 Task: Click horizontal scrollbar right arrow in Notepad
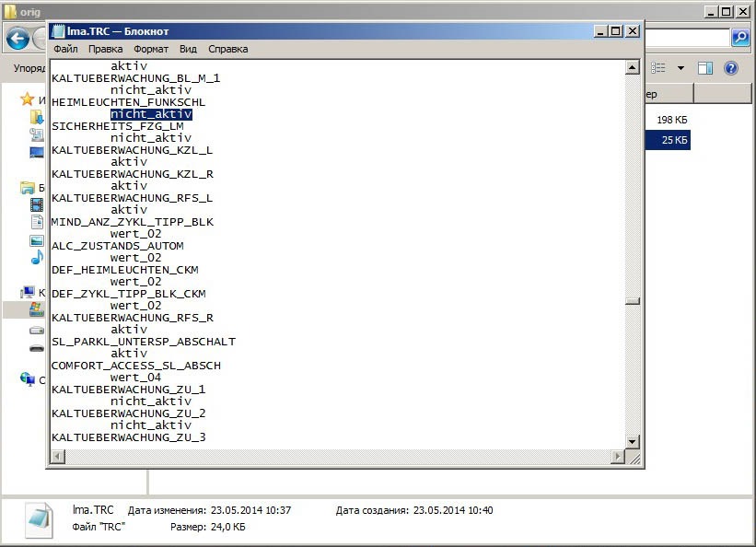pos(617,457)
